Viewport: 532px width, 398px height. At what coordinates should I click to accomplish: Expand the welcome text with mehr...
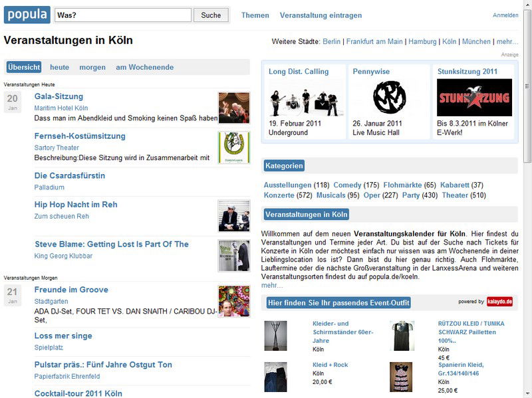pos(272,285)
